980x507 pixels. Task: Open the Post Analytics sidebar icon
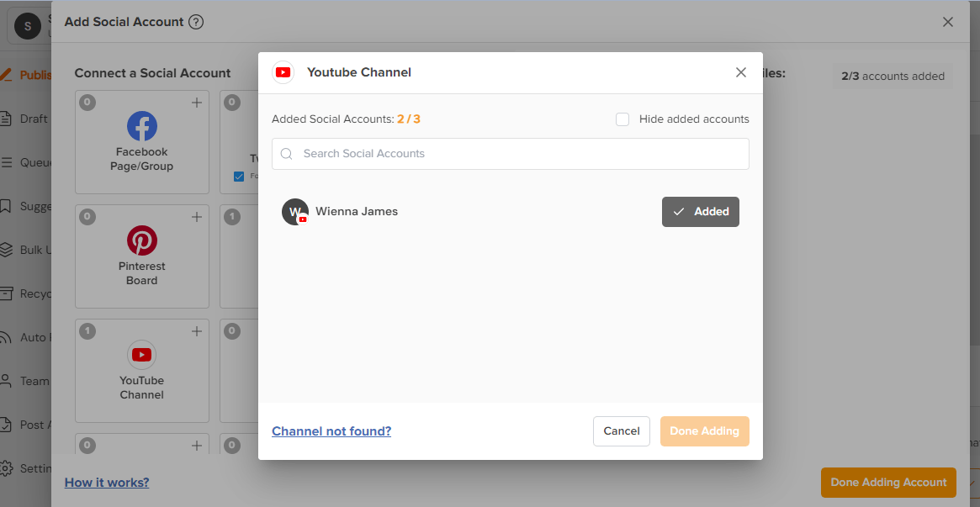[x=6, y=425]
